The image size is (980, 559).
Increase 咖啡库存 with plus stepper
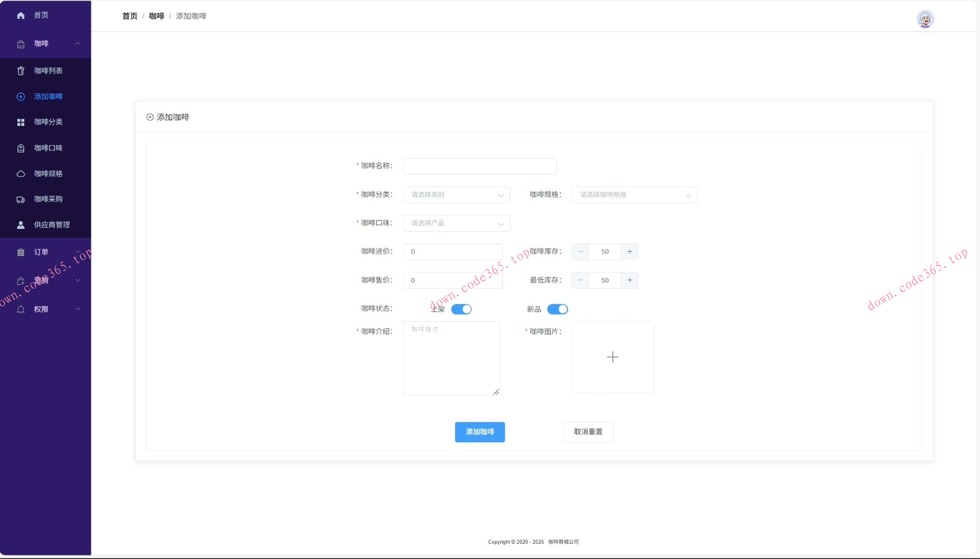pyautogui.click(x=630, y=251)
